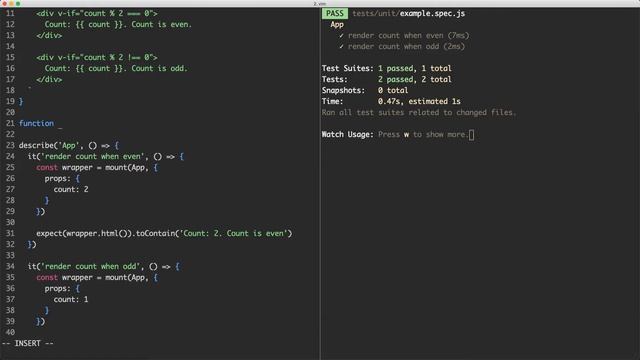Click 'count: 2' on line 27

[71, 189]
